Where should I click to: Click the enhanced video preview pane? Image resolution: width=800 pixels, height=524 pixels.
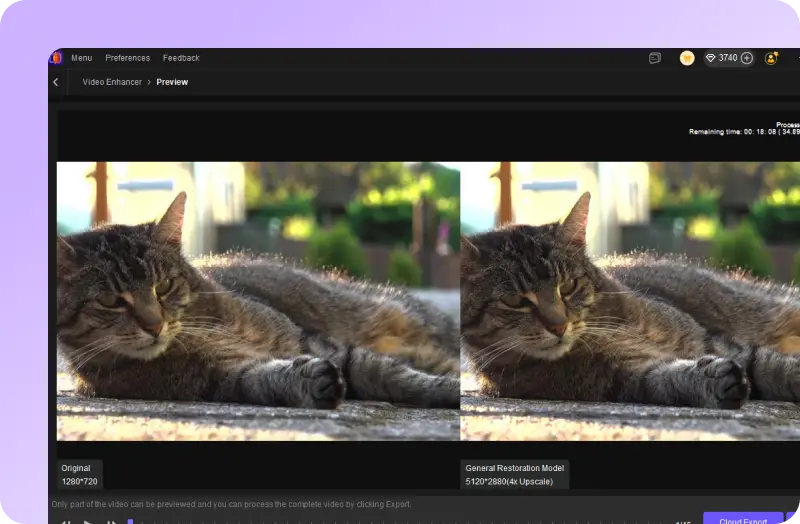630,301
